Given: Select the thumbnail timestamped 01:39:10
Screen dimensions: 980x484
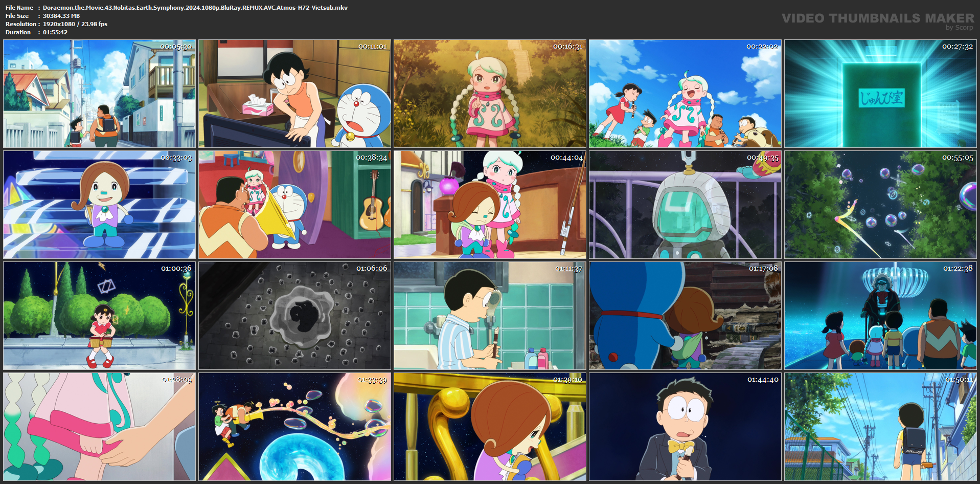Looking at the screenshot, I should [x=490, y=427].
